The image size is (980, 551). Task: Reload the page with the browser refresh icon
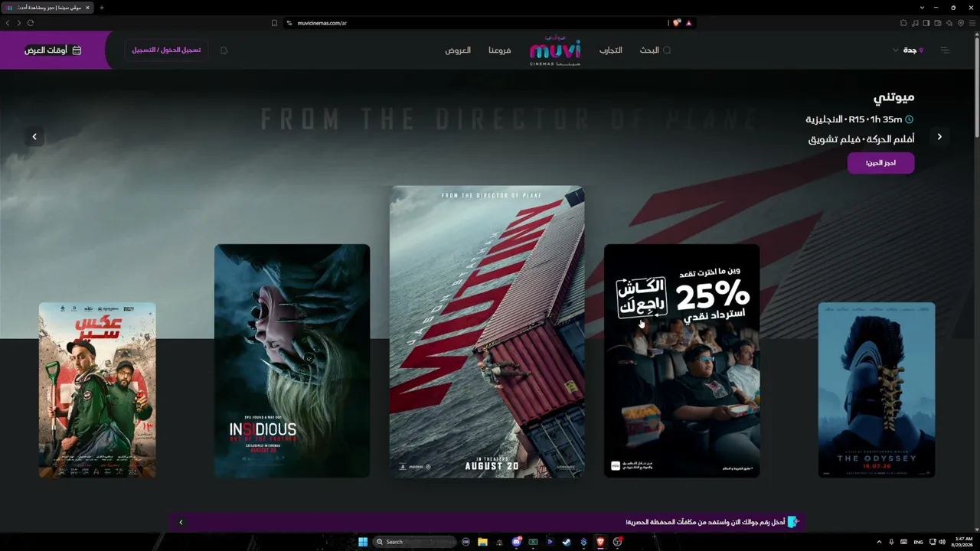click(31, 23)
